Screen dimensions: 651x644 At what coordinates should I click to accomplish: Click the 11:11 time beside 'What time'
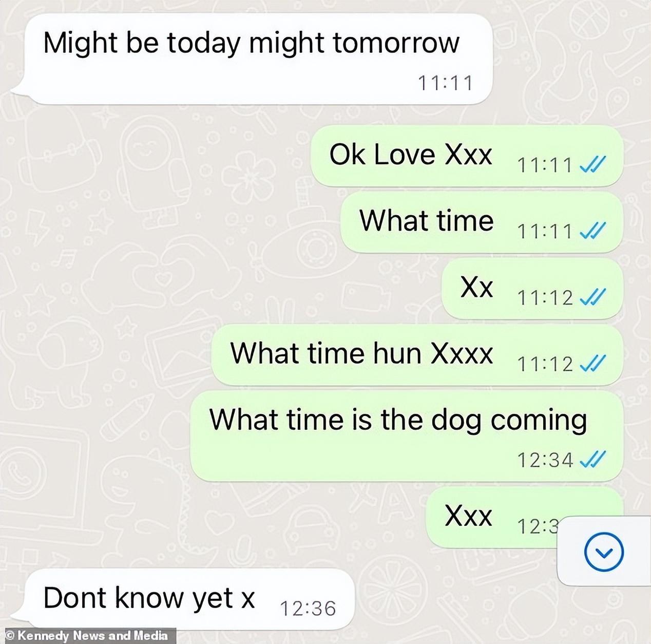[545, 231]
